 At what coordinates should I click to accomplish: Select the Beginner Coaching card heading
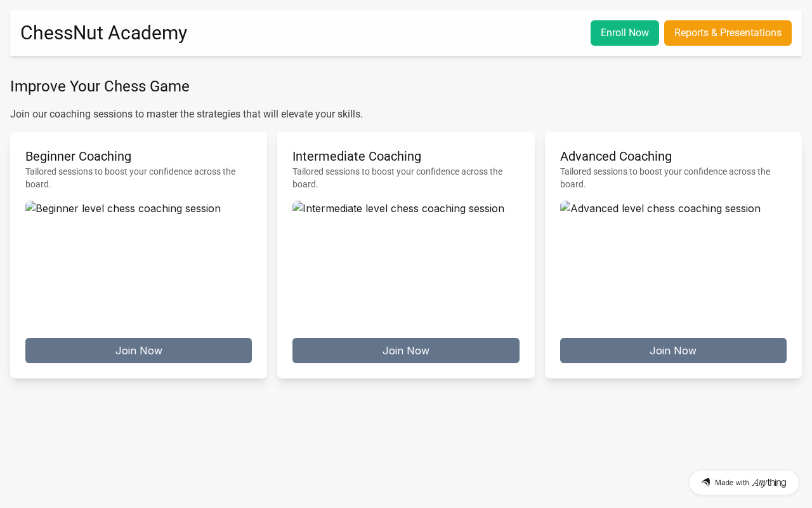[x=78, y=156]
